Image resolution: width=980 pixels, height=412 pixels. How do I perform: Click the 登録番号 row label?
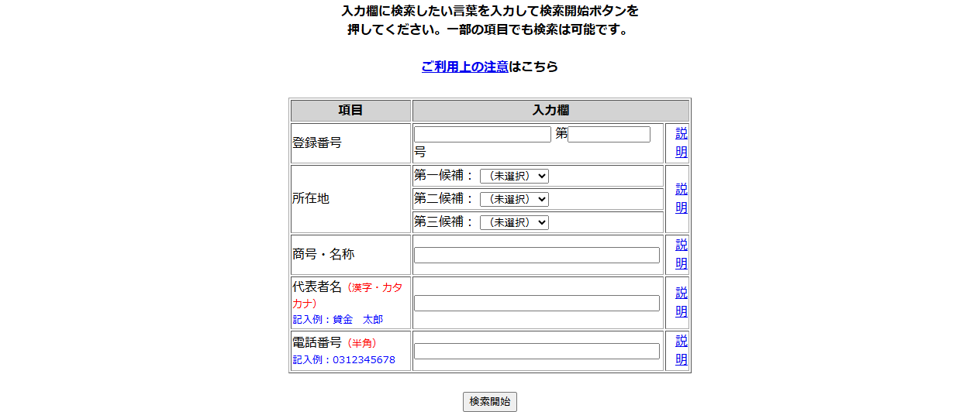pos(317,142)
